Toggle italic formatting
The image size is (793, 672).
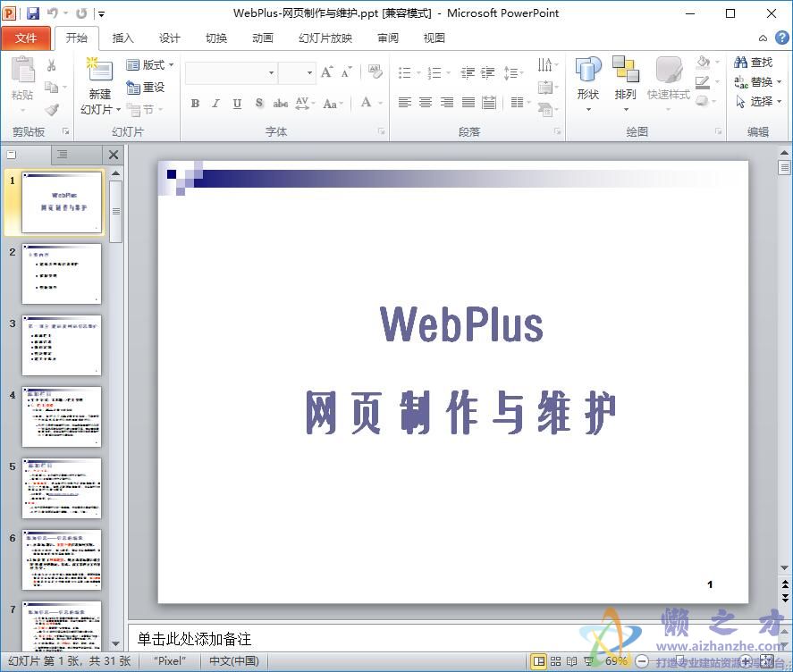[215, 103]
